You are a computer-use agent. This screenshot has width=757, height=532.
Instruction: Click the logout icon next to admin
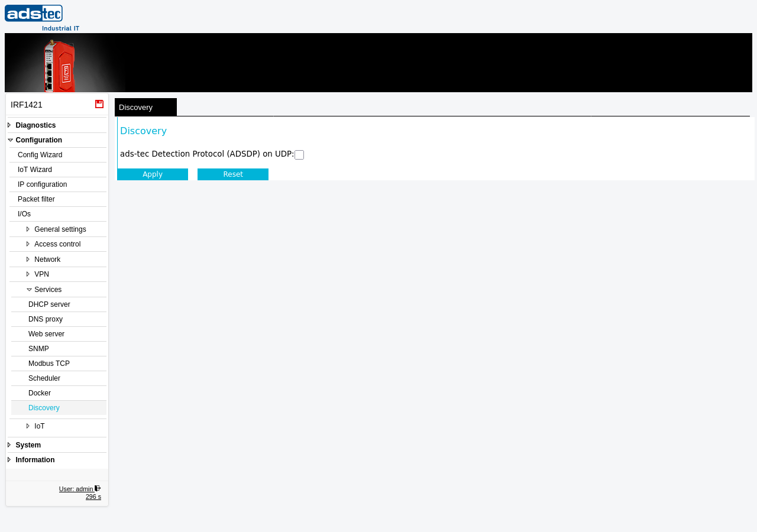(x=98, y=488)
